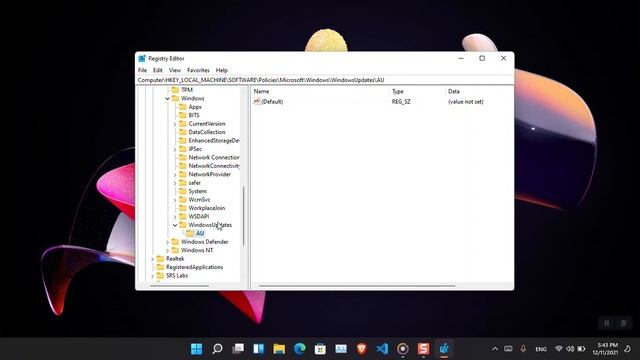The width and height of the screenshot is (640, 360).
Task: Select the Realtek folder icon
Action: click(x=160, y=259)
